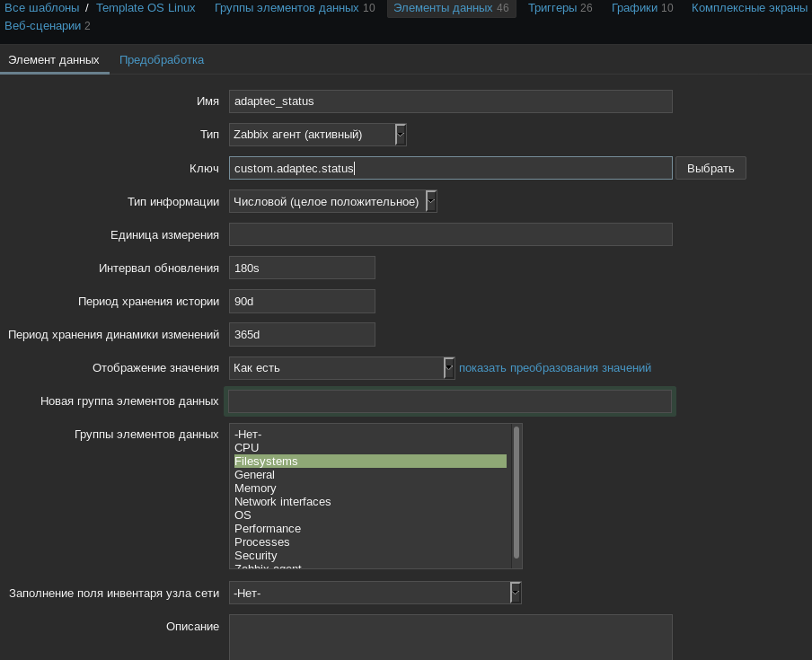
Task: Focus the Интервал обновления field
Action: pyautogui.click(x=302, y=268)
